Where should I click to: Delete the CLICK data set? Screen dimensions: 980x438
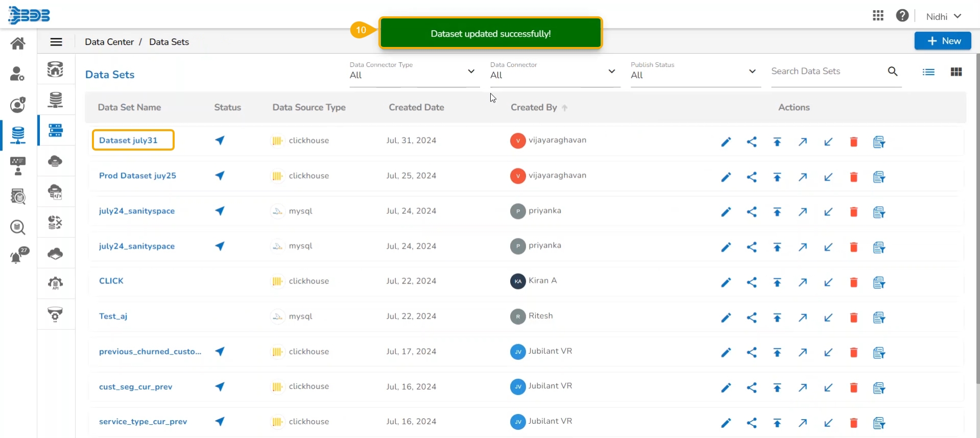click(853, 282)
